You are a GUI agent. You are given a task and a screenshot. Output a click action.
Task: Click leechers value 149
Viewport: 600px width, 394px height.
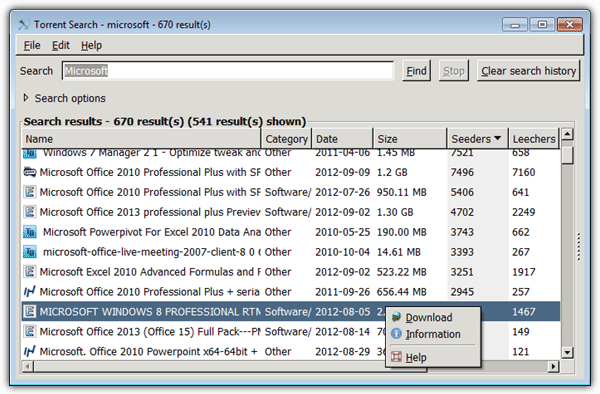521,331
